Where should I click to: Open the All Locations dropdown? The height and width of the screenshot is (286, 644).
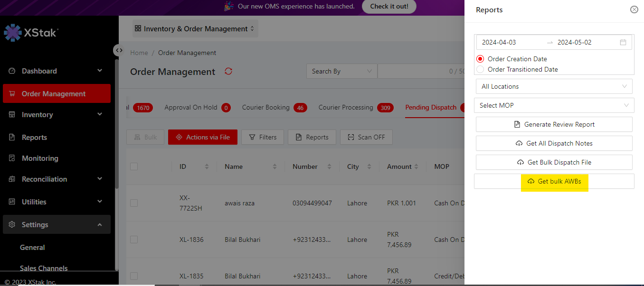click(x=554, y=86)
